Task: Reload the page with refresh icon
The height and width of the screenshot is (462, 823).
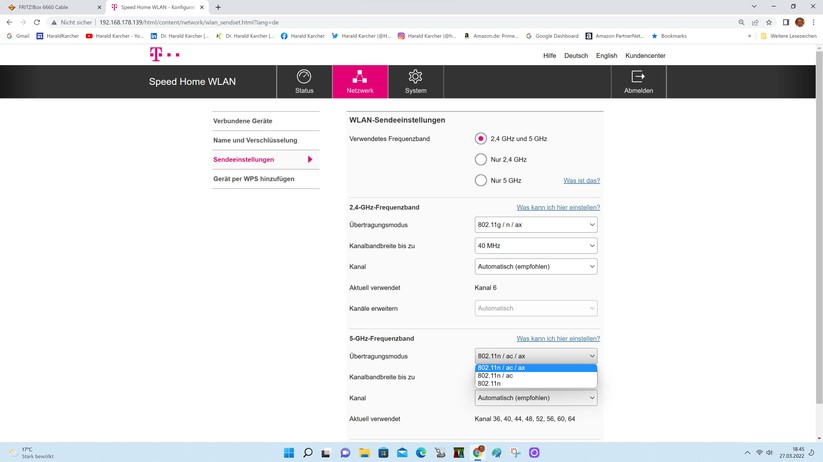Action: point(37,22)
